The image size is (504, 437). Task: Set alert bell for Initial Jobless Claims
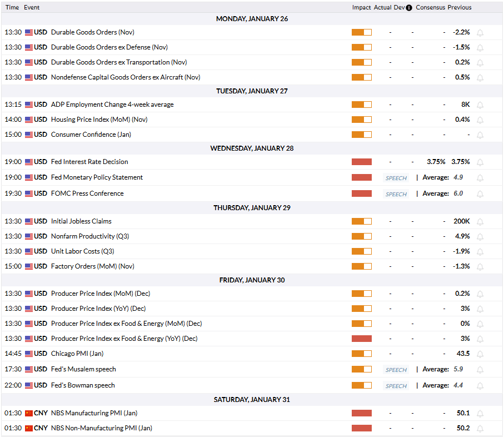(x=480, y=222)
